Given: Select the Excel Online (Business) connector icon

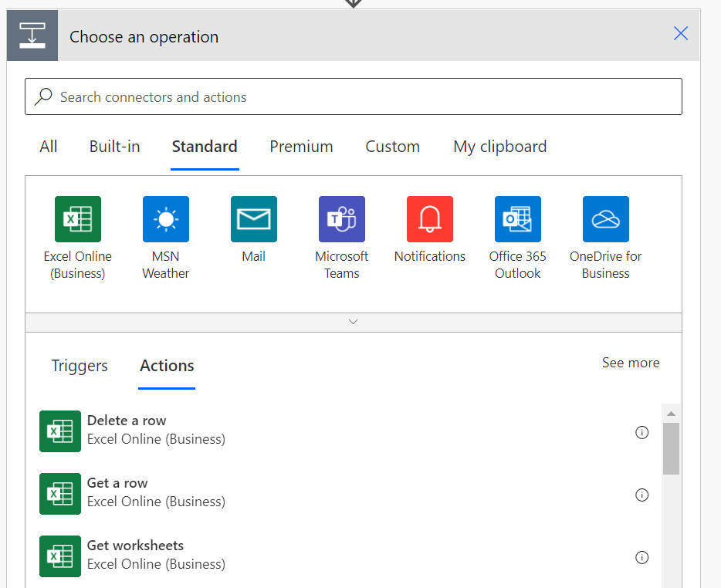Looking at the screenshot, I should [78, 219].
